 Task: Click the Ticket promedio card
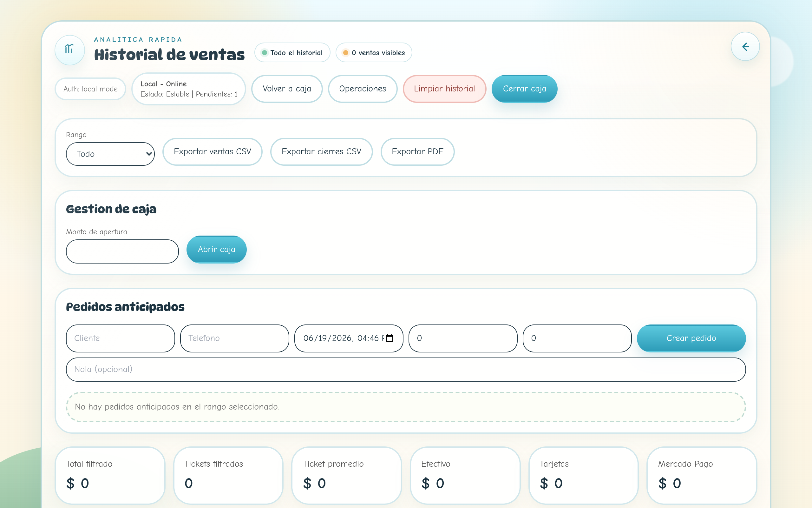click(x=347, y=475)
